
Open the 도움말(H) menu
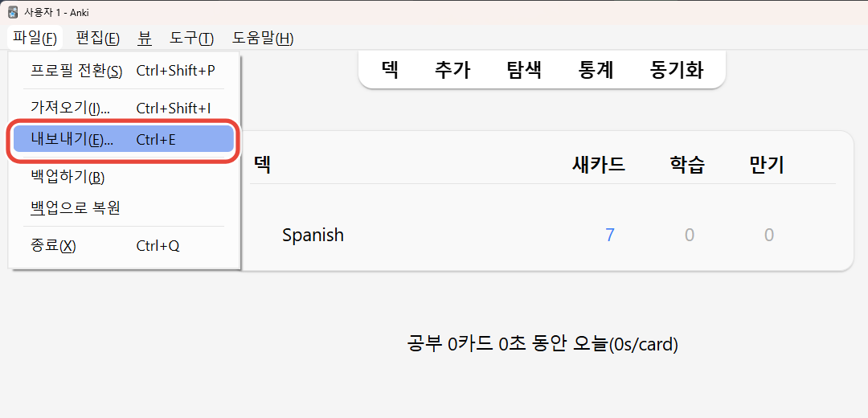tap(263, 39)
